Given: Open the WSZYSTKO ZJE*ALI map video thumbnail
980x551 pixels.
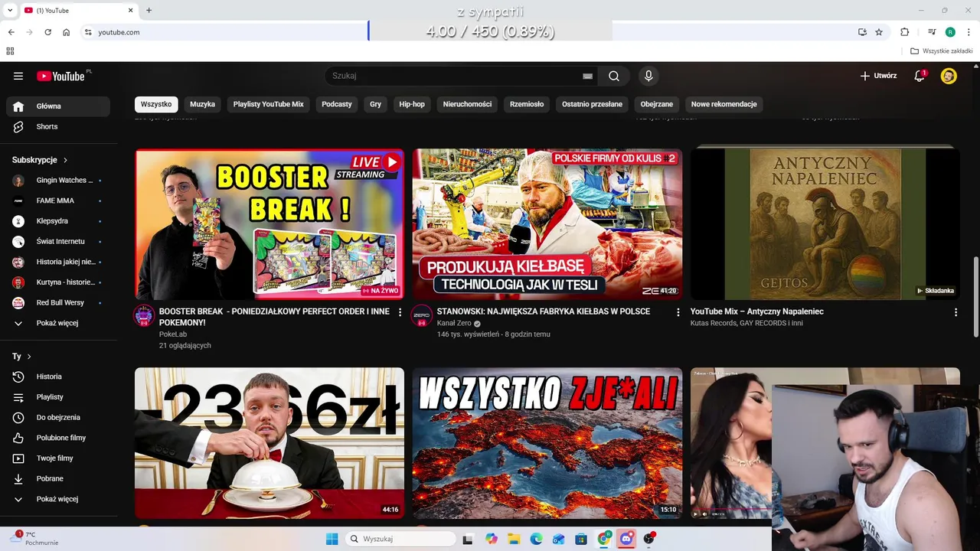Looking at the screenshot, I should [x=547, y=443].
